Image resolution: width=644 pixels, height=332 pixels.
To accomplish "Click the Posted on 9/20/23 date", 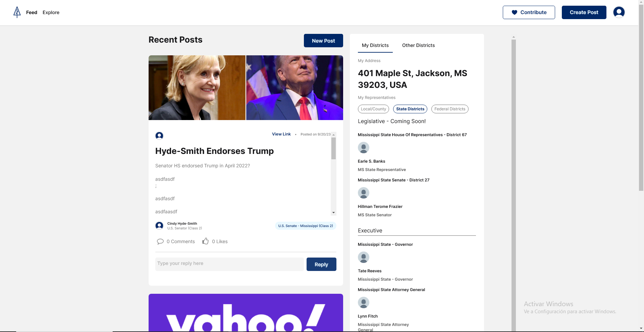I will click(315, 134).
